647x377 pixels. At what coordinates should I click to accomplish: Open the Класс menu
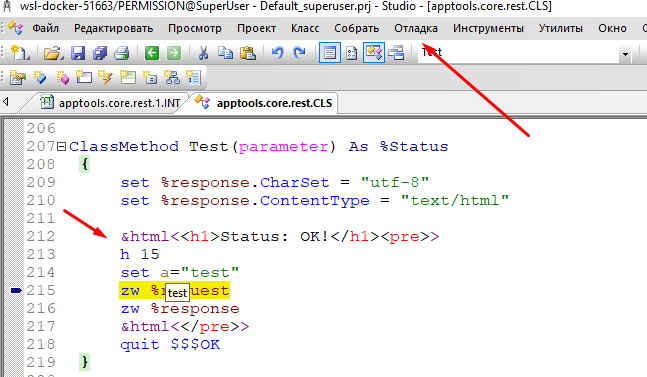[305, 28]
